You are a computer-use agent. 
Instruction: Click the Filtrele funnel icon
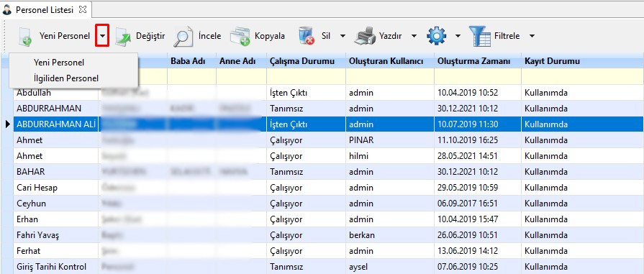(x=479, y=36)
